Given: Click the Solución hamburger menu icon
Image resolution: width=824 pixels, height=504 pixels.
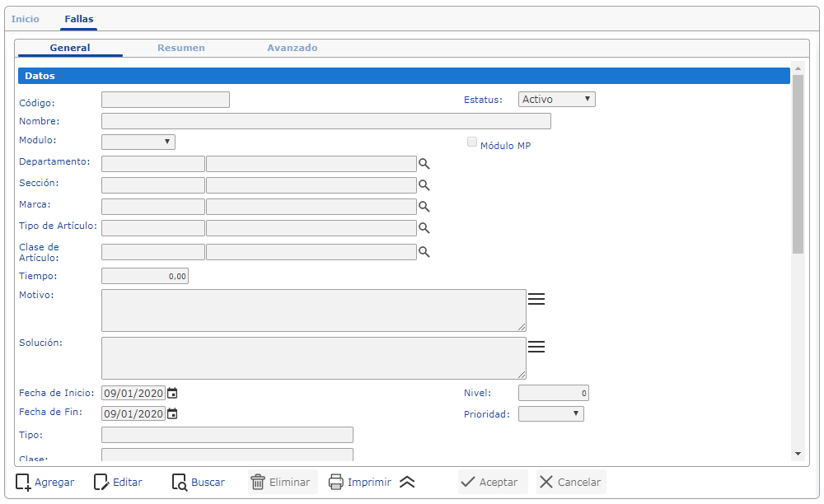Looking at the screenshot, I should [x=536, y=347].
